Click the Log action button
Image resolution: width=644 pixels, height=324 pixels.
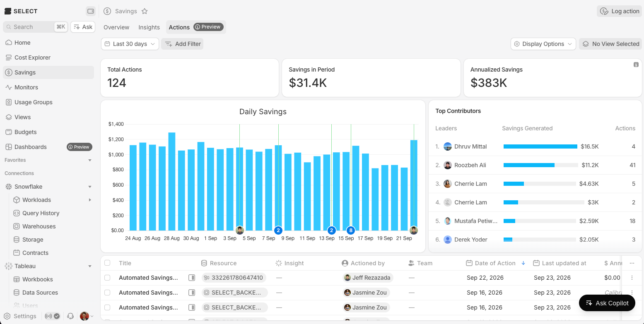620,11
